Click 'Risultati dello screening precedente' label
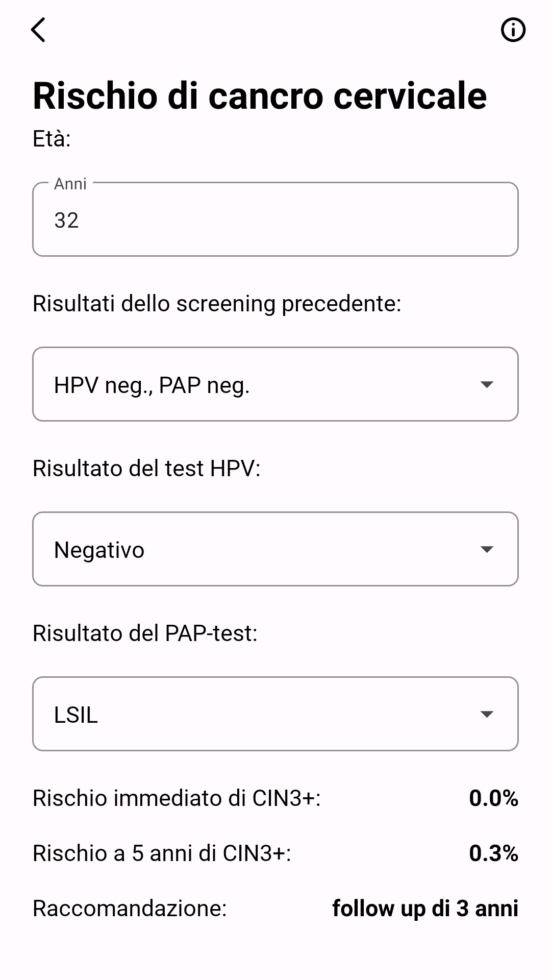 coord(217,304)
